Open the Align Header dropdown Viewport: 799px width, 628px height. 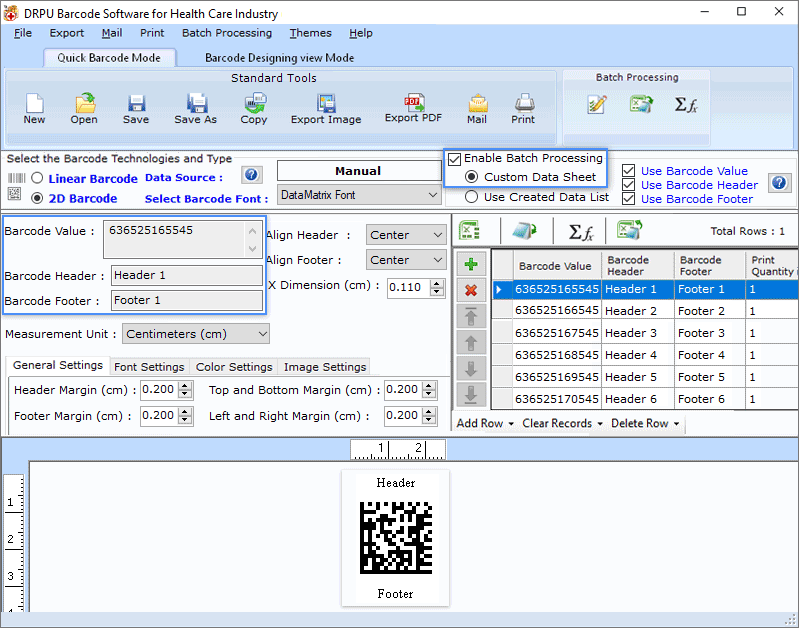coord(406,235)
